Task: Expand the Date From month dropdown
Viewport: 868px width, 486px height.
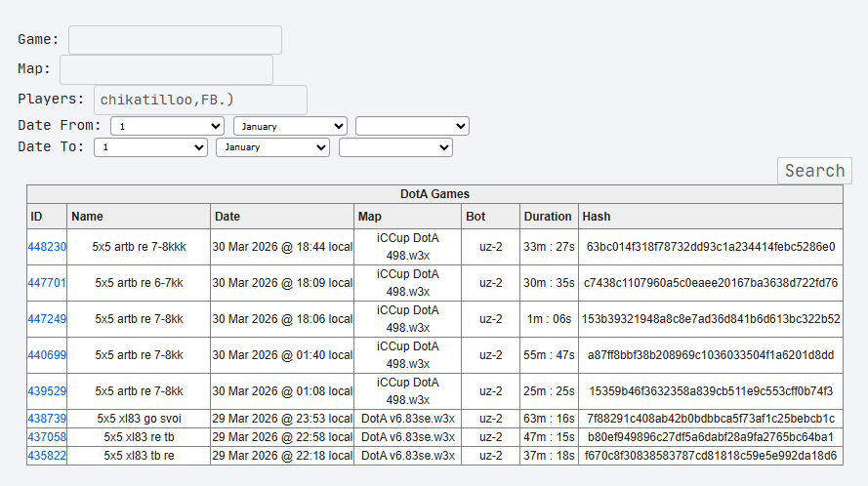Action: pyautogui.click(x=290, y=126)
